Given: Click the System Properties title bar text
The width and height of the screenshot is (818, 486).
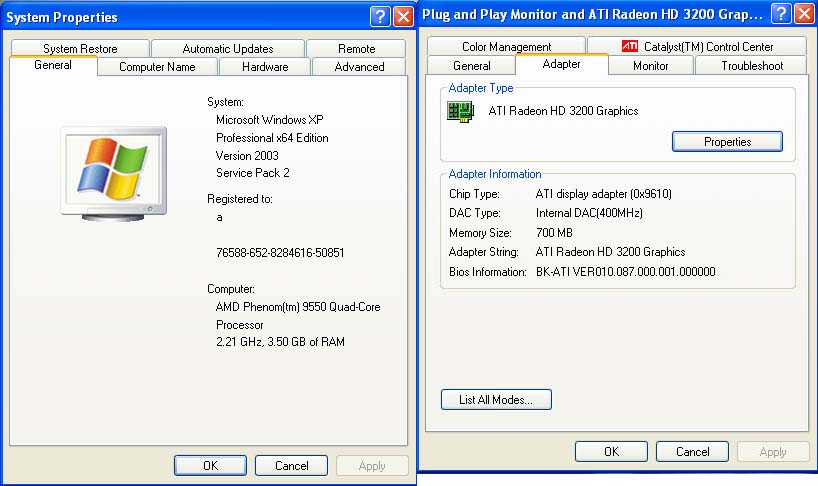Looking at the screenshot, I should point(62,17).
